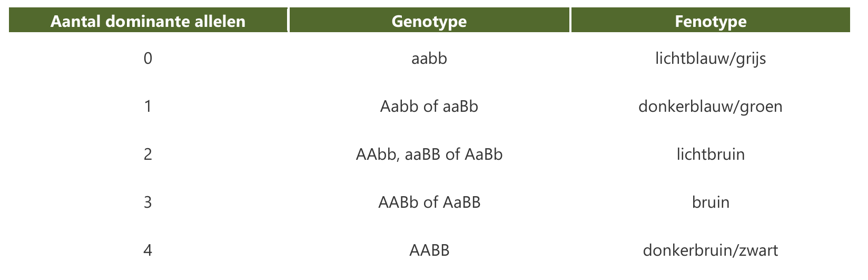Click the 'aabb' genotype cell
This screenshot has height=280, width=868.
click(x=429, y=58)
